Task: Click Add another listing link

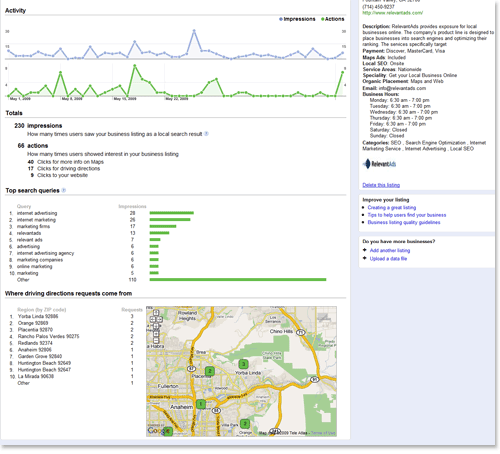Action: click(x=390, y=250)
